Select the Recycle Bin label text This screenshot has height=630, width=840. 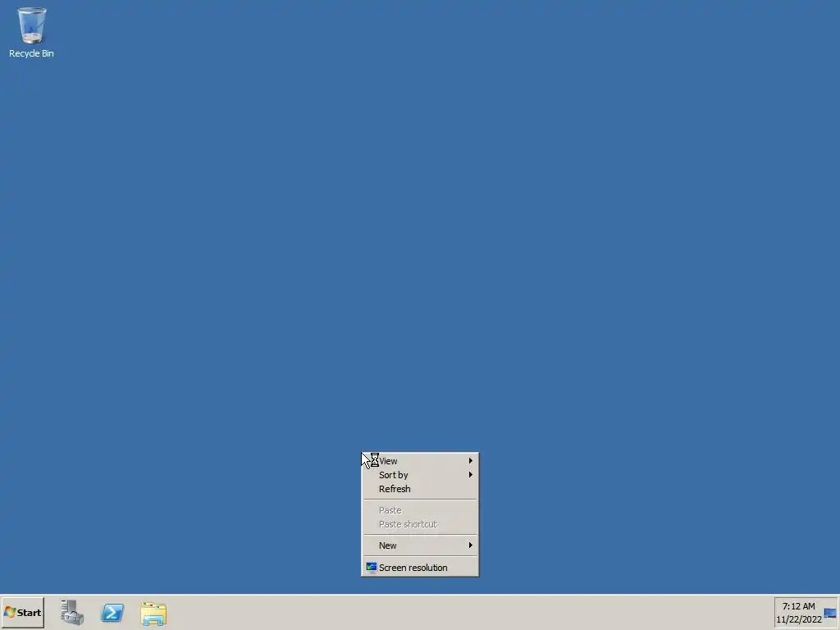coord(32,53)
